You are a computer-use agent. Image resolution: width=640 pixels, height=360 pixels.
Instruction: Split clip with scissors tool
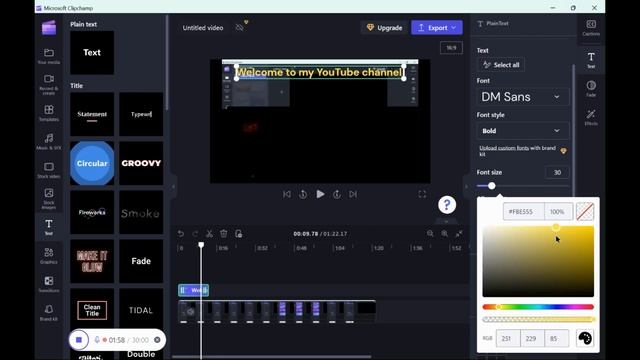point(209,233)
